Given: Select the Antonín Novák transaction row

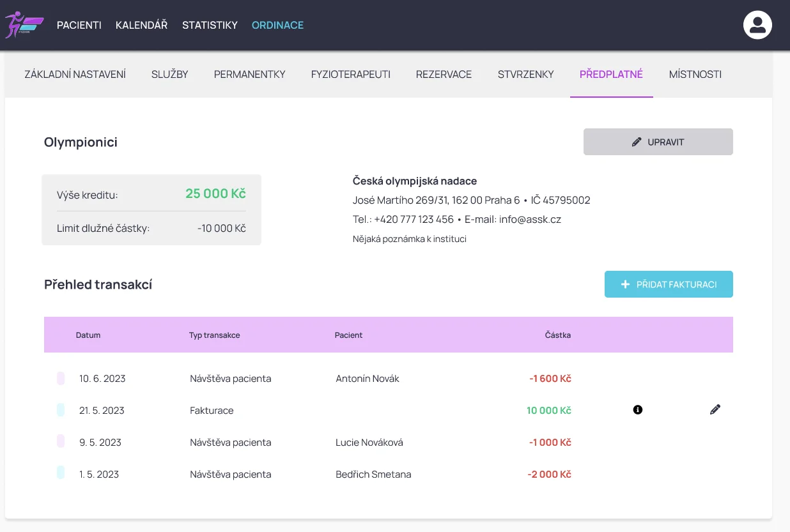Looking at the screenshot, I should click(367, 379).
